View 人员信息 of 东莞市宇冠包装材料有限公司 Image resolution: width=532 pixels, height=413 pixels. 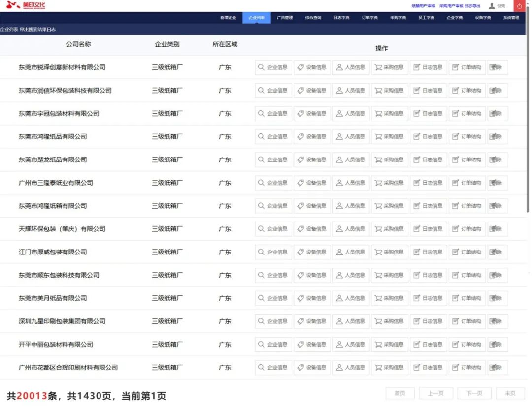351,113
